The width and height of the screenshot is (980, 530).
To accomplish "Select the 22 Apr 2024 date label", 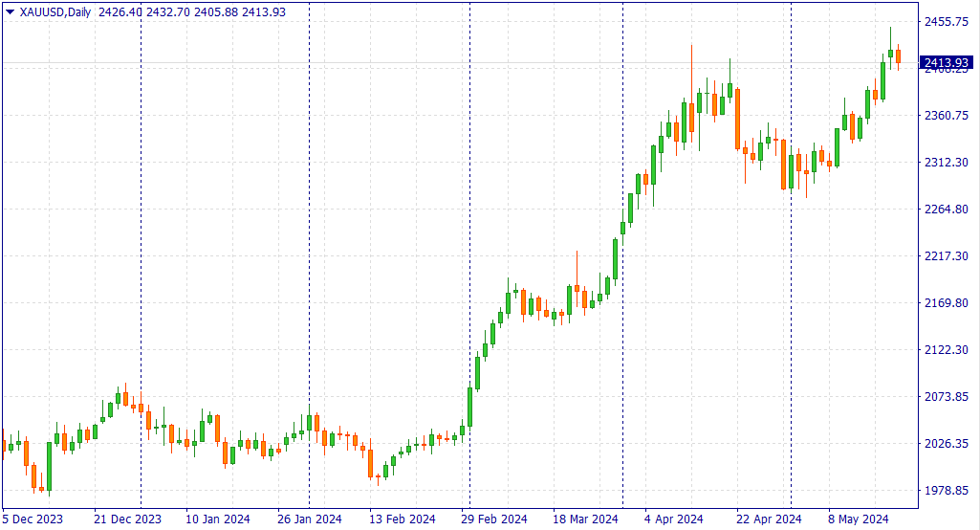I will (768, 519).
